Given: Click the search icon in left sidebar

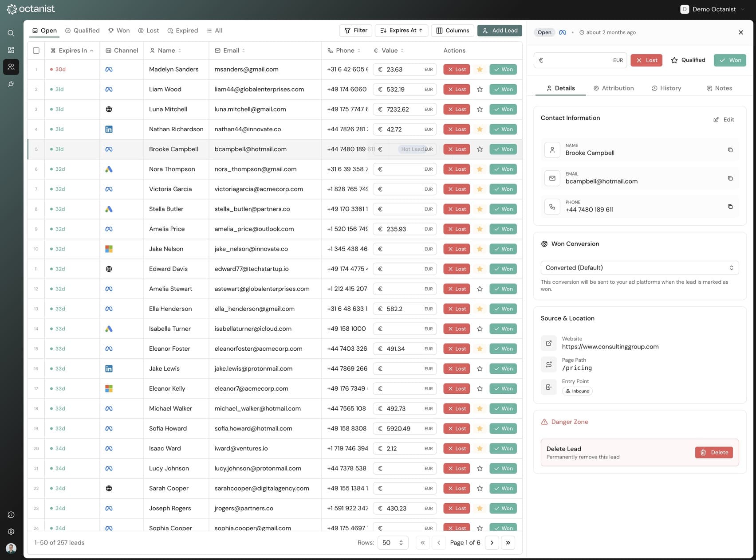Looking at the screenshot, I should tap(11, 33).
